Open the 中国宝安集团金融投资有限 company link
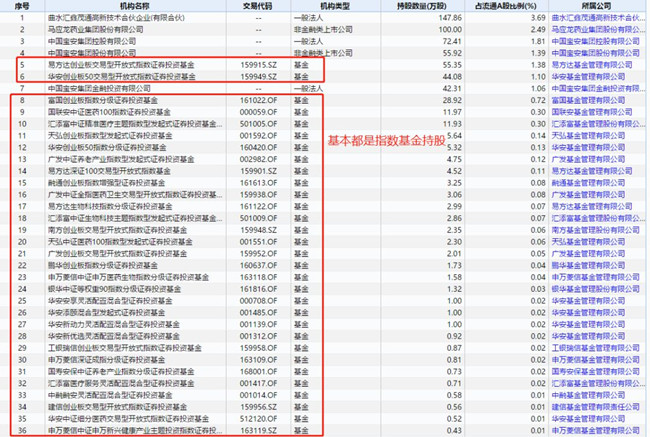This screenshot has height=437, width=650. tap(599, 88)
